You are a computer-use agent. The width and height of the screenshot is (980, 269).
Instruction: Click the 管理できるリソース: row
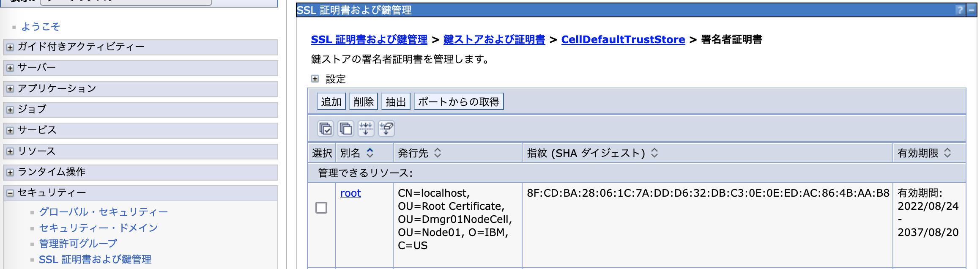[637, 173]
